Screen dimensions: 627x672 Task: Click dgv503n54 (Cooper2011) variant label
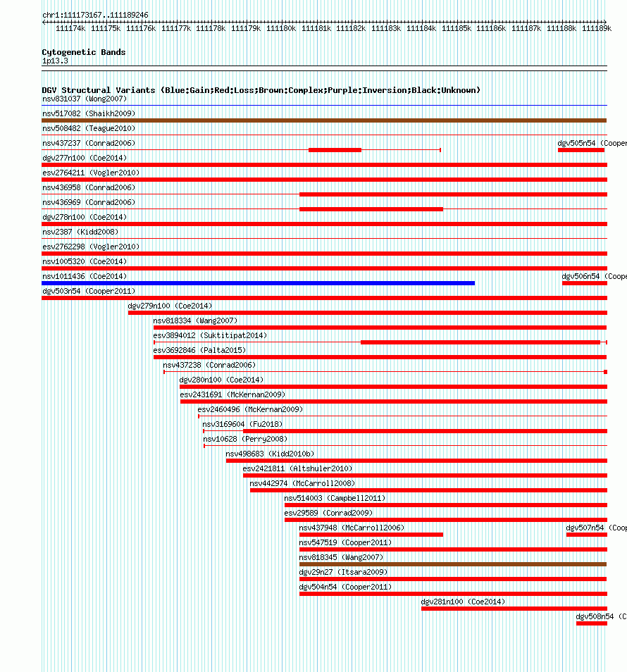point(89,291)
